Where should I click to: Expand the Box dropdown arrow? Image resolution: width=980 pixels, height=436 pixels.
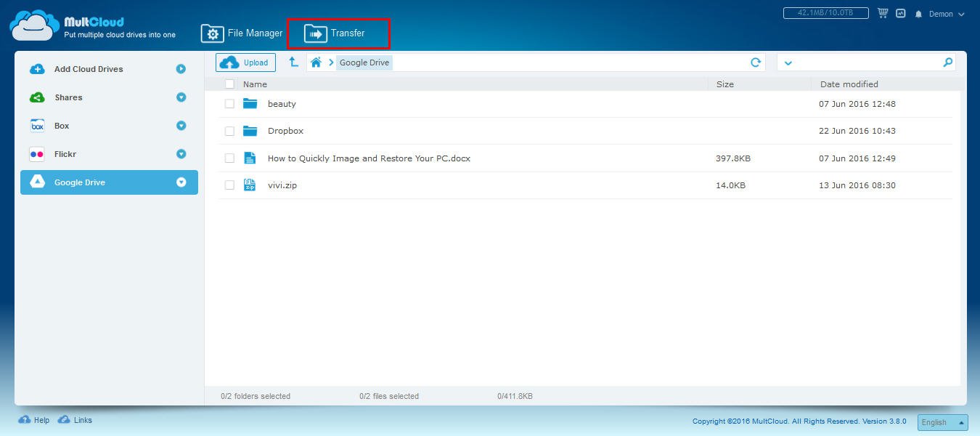(x=181, y=126)
